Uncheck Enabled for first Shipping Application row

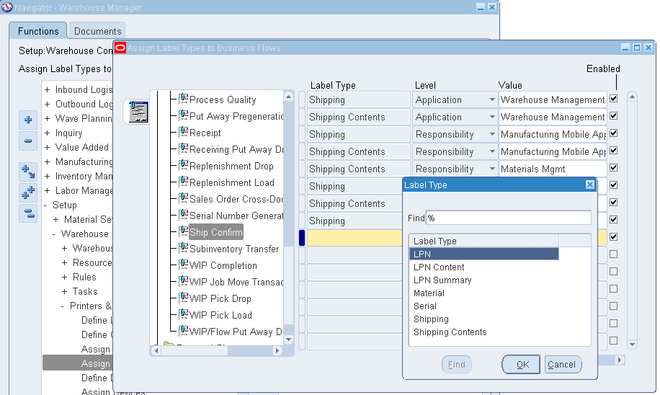click(614, 99)
